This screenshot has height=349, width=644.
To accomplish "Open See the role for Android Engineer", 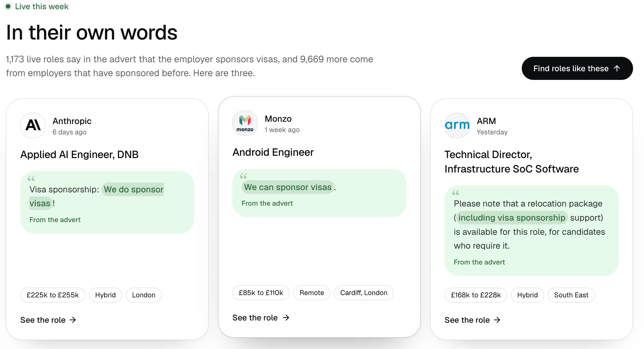I will tap(261, 318).
